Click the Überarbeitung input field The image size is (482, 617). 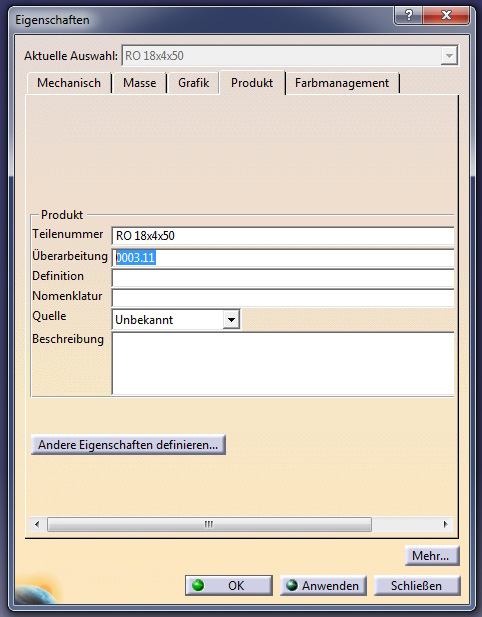(x=283, y=258)
